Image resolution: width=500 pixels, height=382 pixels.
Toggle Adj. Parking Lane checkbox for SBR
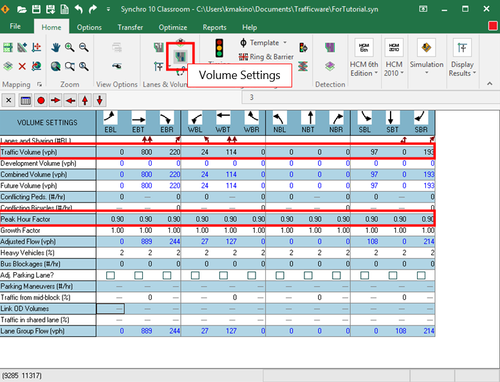421,275
